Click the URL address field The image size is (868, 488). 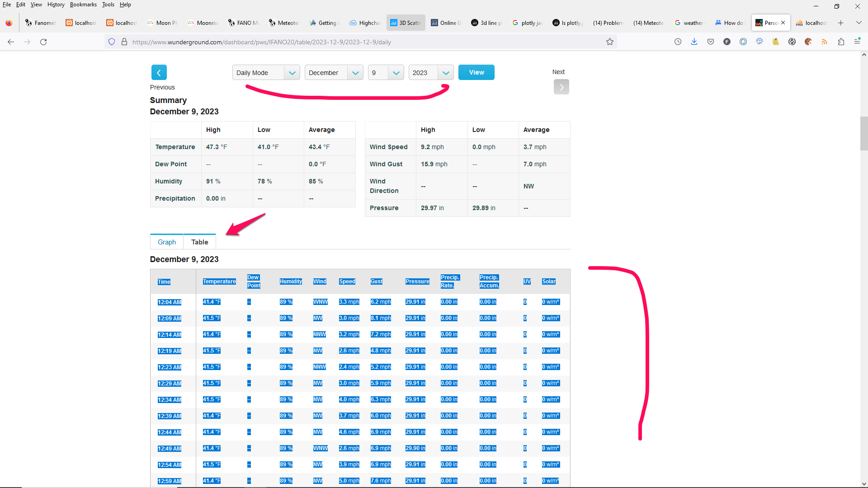[362, 42]
